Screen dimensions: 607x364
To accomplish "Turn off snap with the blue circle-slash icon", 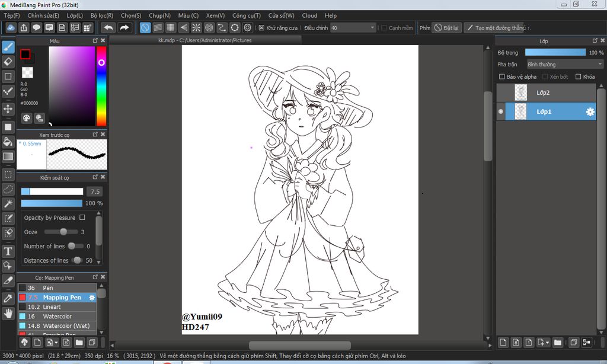I will click(145, 28).
